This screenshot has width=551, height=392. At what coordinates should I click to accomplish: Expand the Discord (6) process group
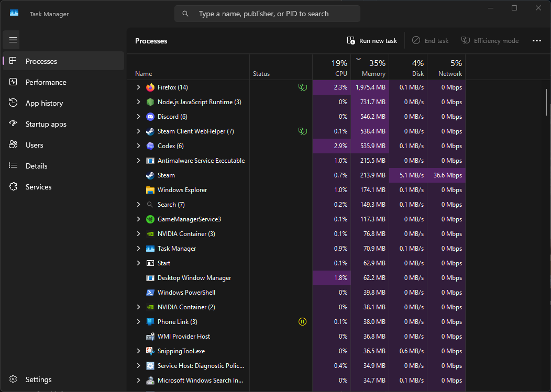[x=138, y=117]
